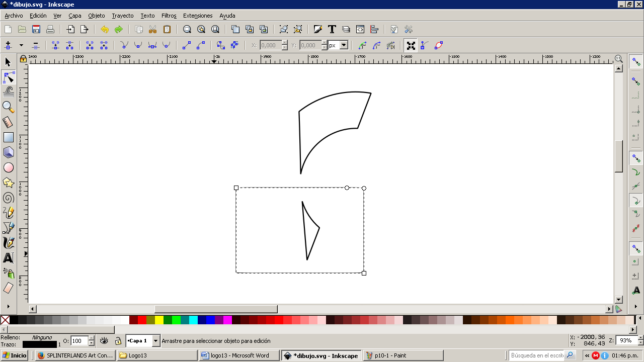Click the no-color X swatch

[x=5, y=320]
